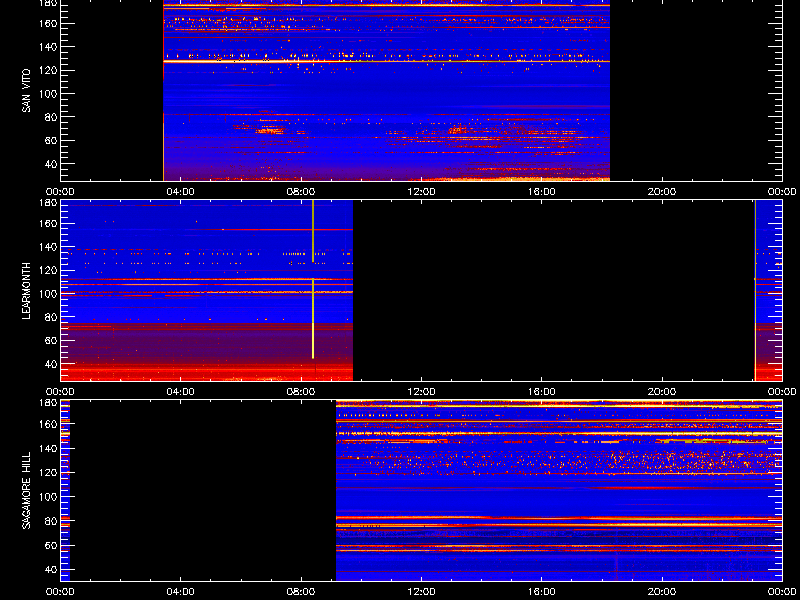Click 20:00 time label under Learmonth plot
The image size is (800, 600).
click(x=662, y=392)
